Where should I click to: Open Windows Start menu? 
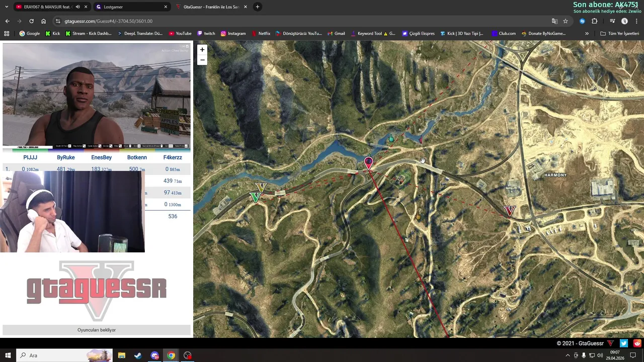(8, 355)
